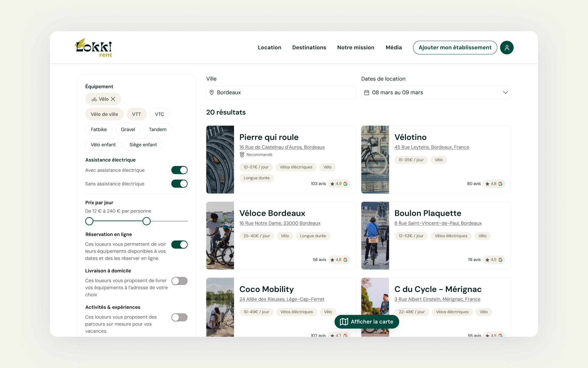588x368 pixels.
Task: Select the VTC filter chip
Action: (159, 114)
